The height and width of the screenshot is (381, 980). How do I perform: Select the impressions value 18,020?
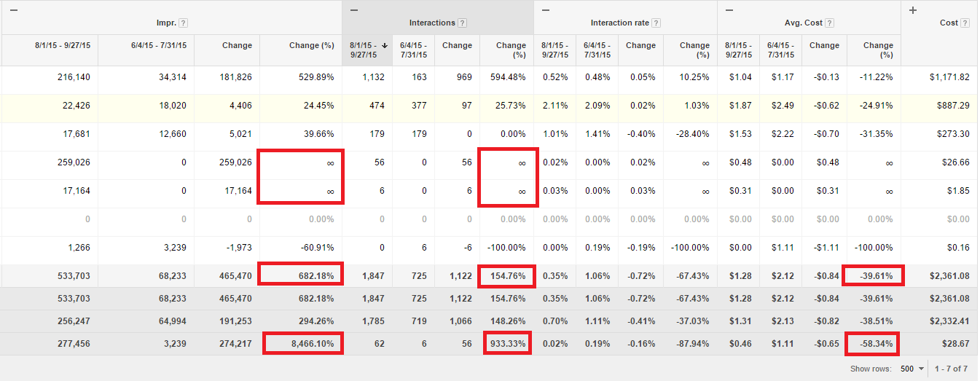[x=172, y=106]
